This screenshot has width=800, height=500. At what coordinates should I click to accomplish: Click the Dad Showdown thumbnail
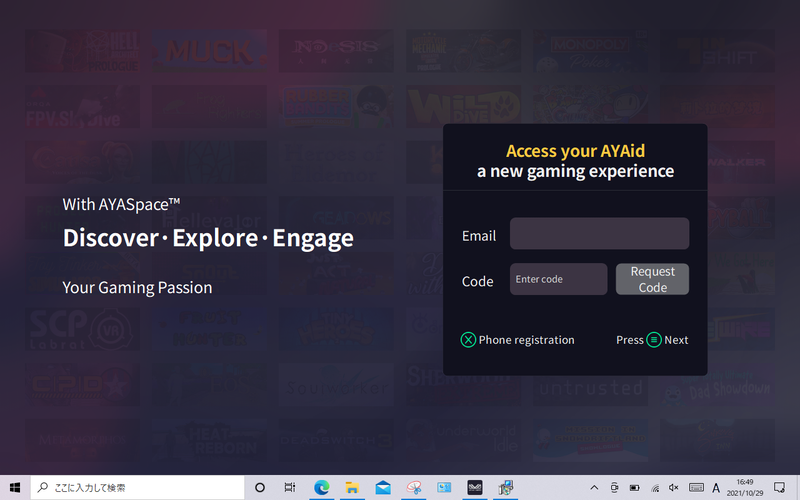pyautogui.click(x=717, y=385)
